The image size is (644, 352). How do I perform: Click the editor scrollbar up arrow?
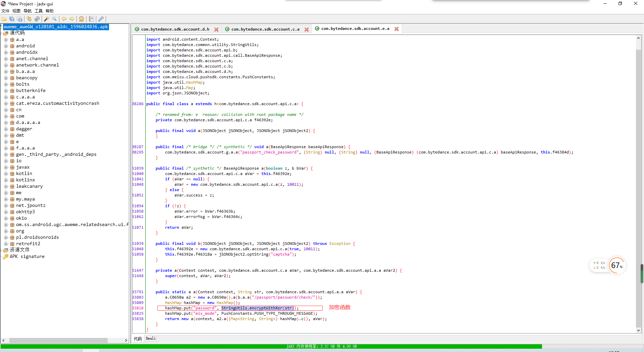coord(639,38)
